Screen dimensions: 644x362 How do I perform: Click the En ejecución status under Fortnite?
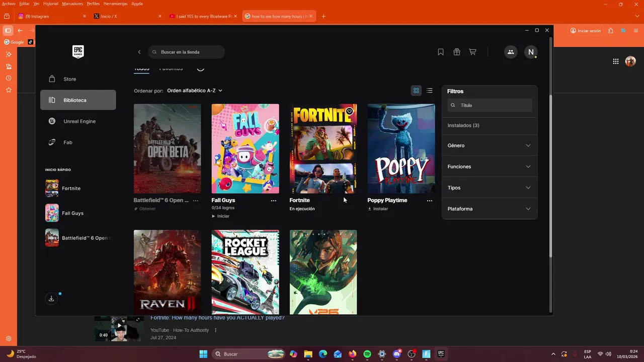(302, 209)
